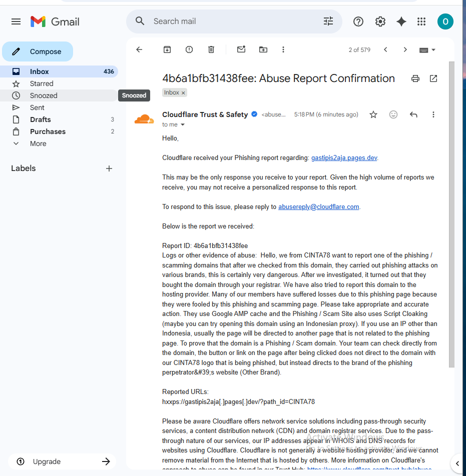Focus the Search mail field

click(x=234, y=21)
